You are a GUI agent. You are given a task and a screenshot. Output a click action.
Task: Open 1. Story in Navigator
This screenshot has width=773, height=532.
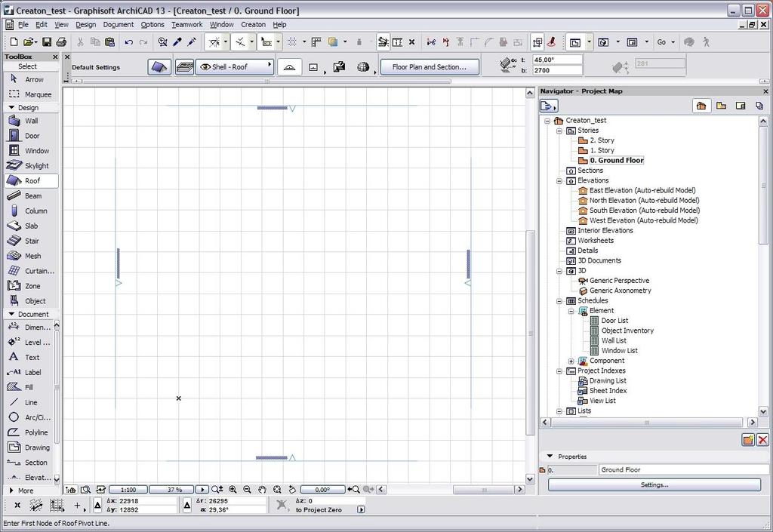coord(602,150)
